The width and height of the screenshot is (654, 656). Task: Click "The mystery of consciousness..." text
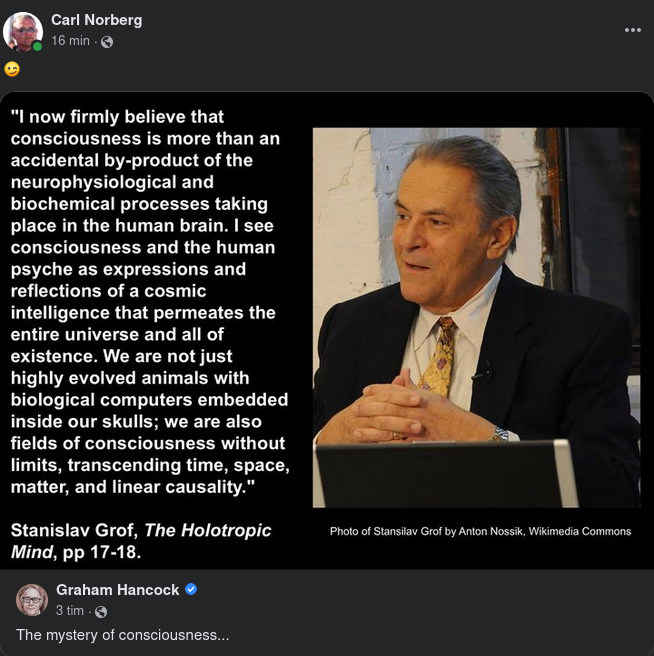coord(122,635)
